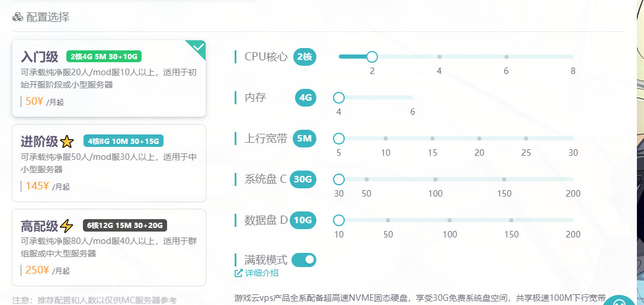Set 上行宽带 slider to 25

tap(526, 139)
